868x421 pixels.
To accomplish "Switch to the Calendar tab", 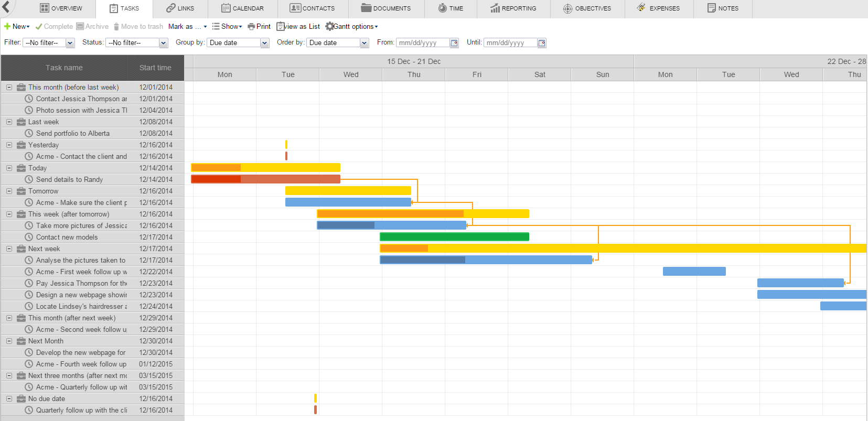I will point(242,8).
